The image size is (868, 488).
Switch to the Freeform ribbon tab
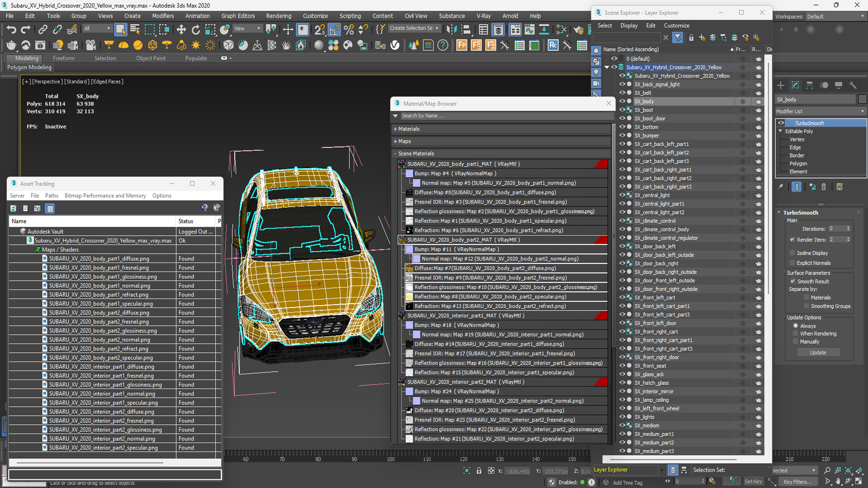click(64, 58)
